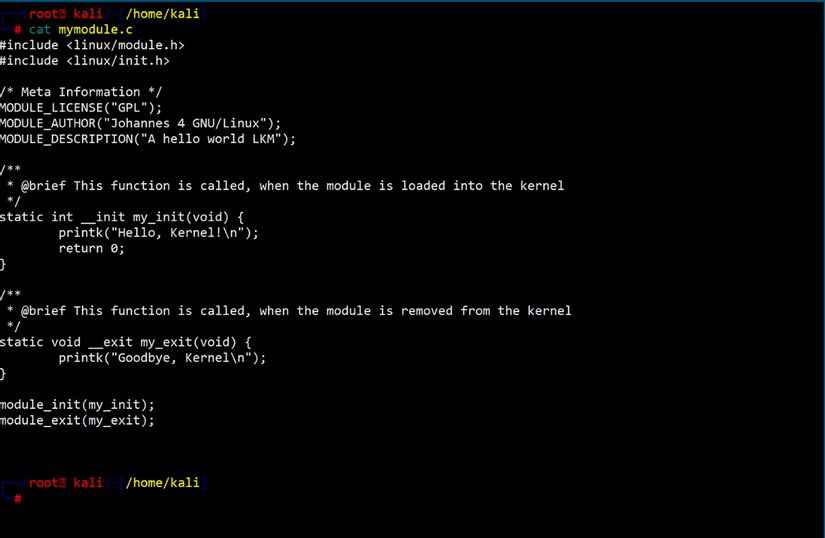Click the MODULE_LICENSE("GPL") line
This screenshot has width=825, height=538.
[81, 108]
